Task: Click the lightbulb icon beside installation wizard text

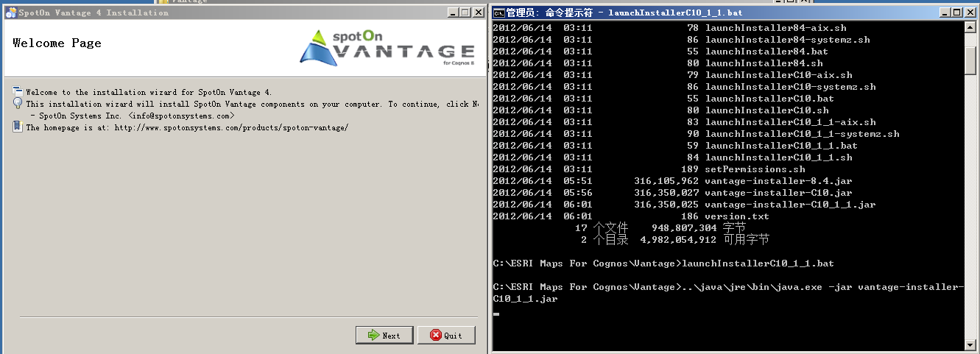Action: [x=18, y=103]
